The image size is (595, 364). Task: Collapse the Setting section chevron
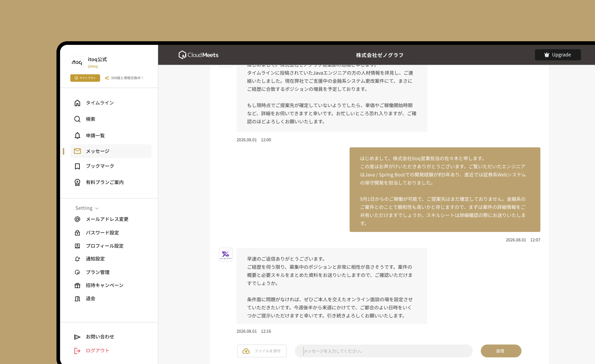pyautogui.click(x=97, y=208)
